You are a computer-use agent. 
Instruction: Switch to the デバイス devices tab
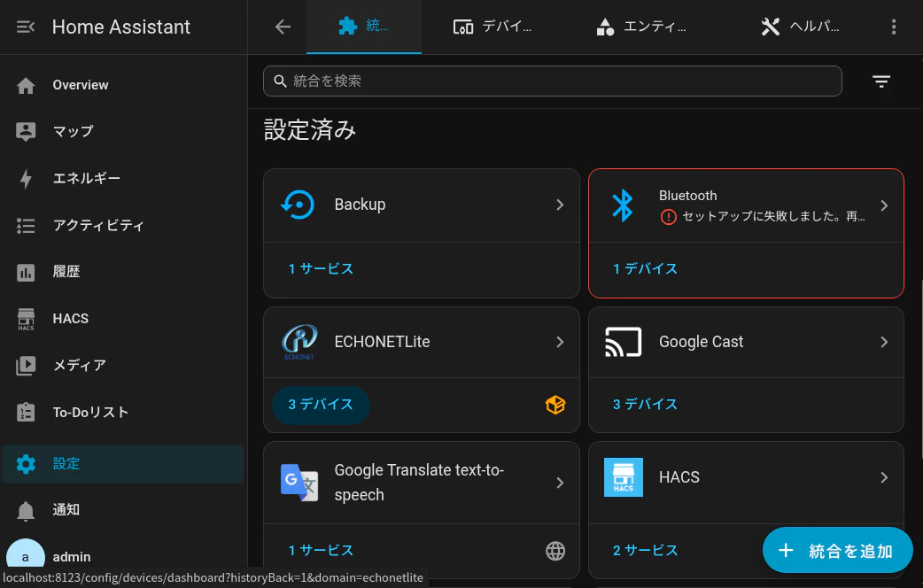pyautogui.click(x=493, y=27)
